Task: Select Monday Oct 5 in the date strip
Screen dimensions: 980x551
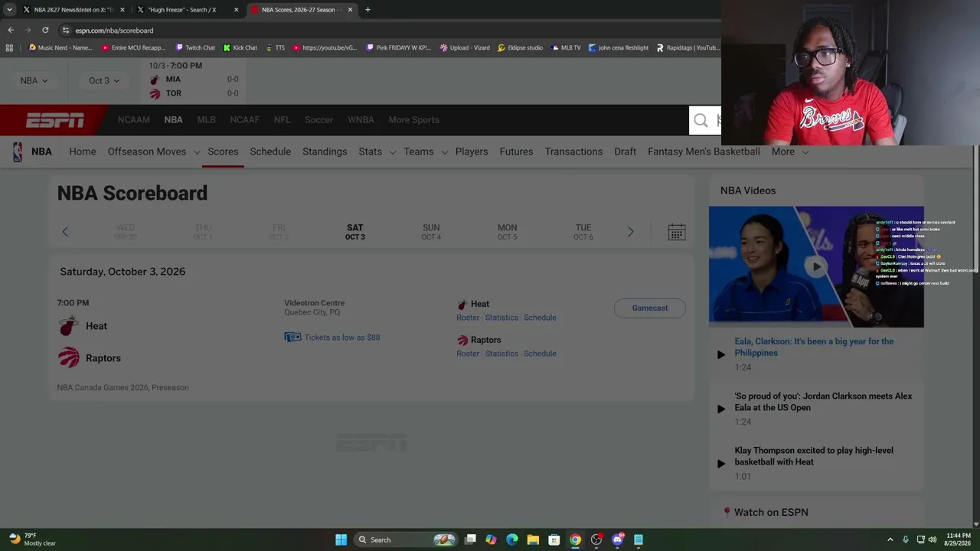Action: coord(507,232)
